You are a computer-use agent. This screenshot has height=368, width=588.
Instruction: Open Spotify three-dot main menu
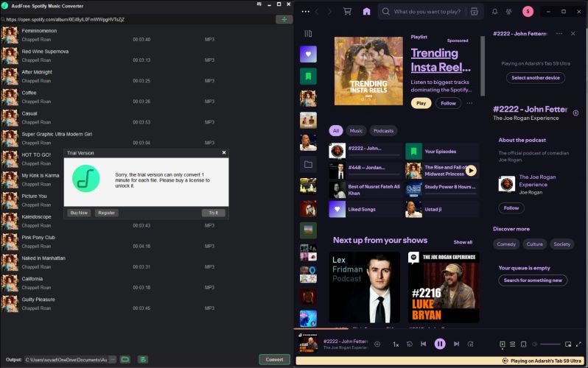click(x=306, y=12)
